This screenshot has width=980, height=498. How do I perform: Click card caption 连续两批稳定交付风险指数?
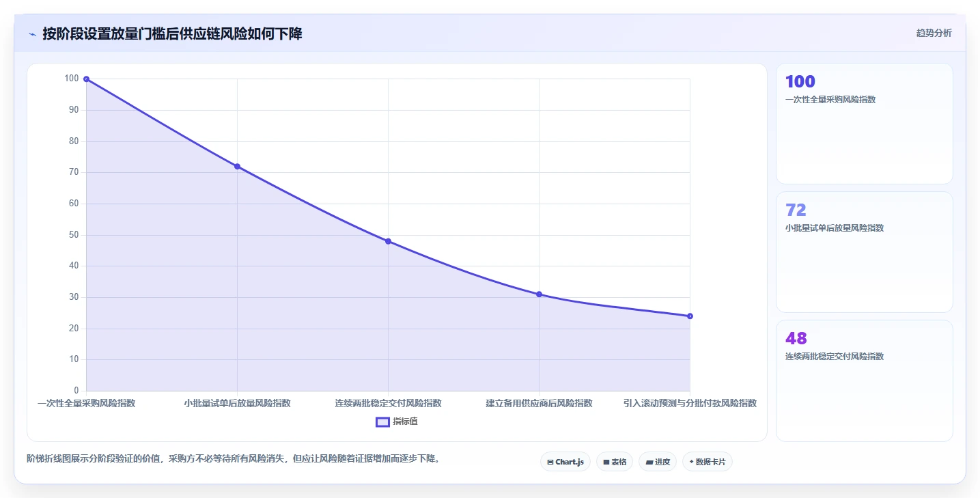tap(835, 357)
